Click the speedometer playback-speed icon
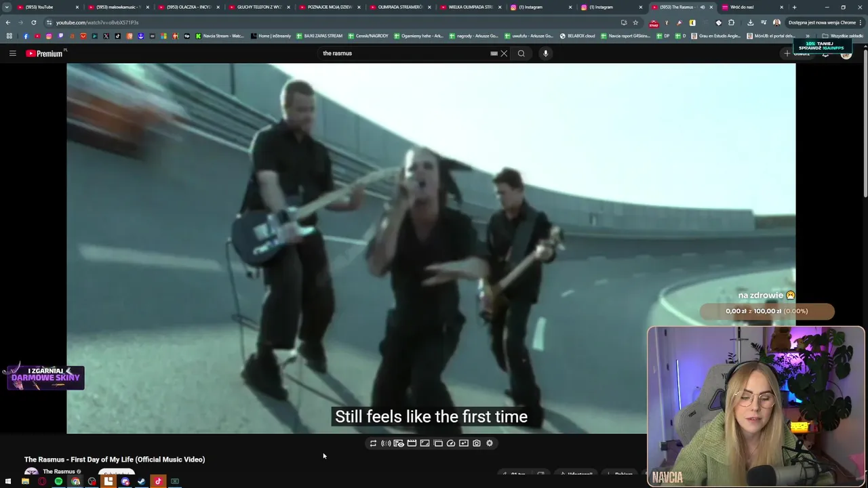 (451, 443)
